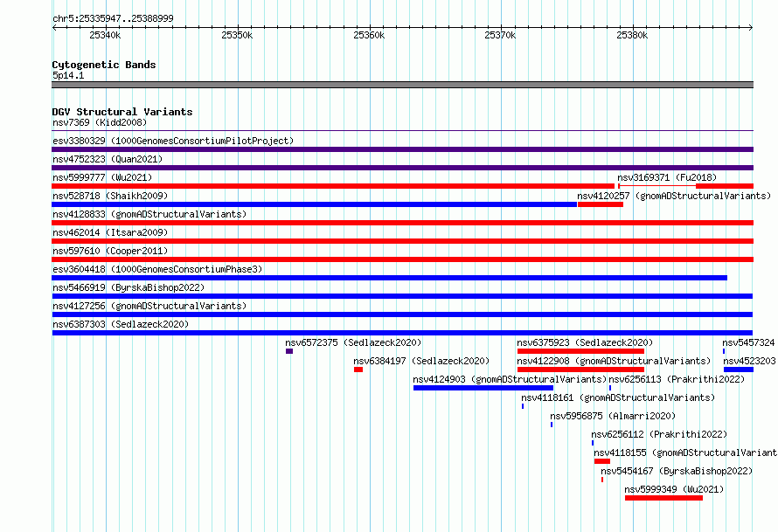Select the nsv4752323 purple variant bar
778x532 pixels.
[402, 168]
